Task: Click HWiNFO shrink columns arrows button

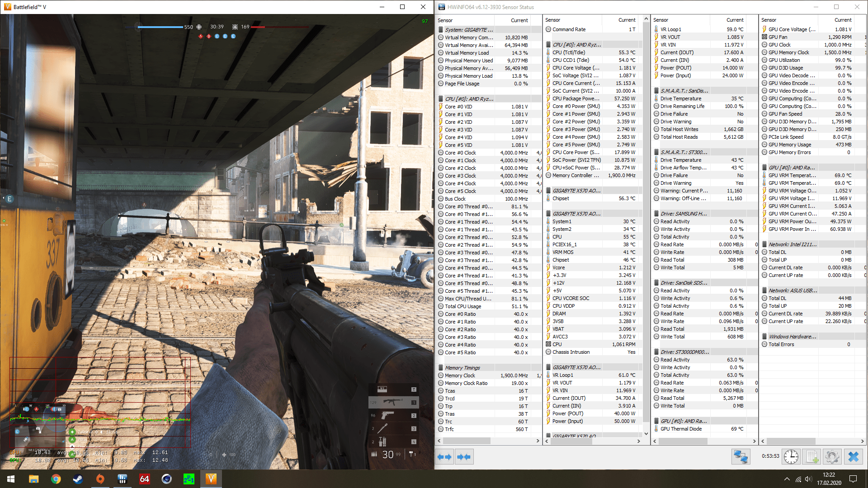Action: pos(464,457)
